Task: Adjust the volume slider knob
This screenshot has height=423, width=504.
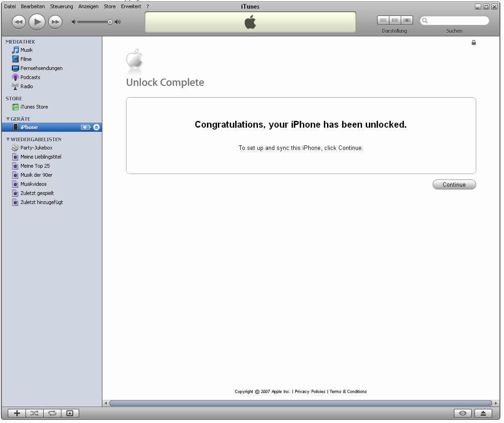Action: coord(110,22)
